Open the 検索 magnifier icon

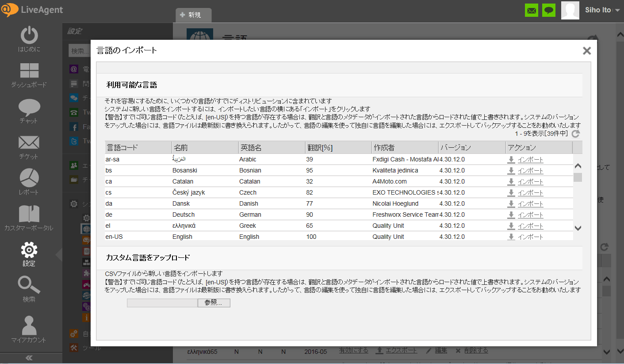coord(29,285)
